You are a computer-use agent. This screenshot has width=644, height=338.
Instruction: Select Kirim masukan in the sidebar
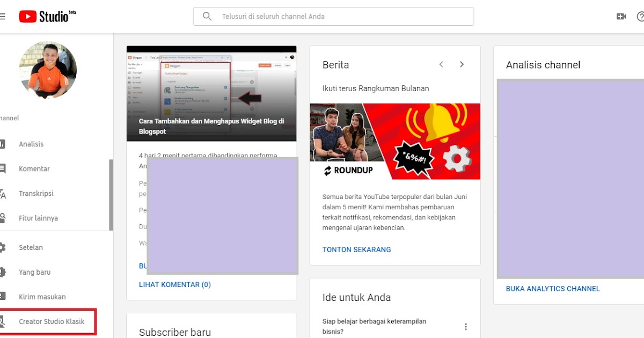(x=42, y=297)
